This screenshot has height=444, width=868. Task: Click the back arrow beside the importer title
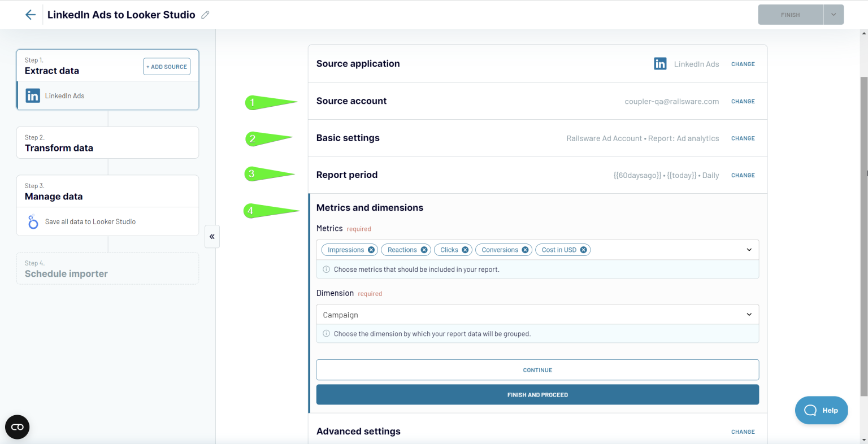tap(30, 14)
